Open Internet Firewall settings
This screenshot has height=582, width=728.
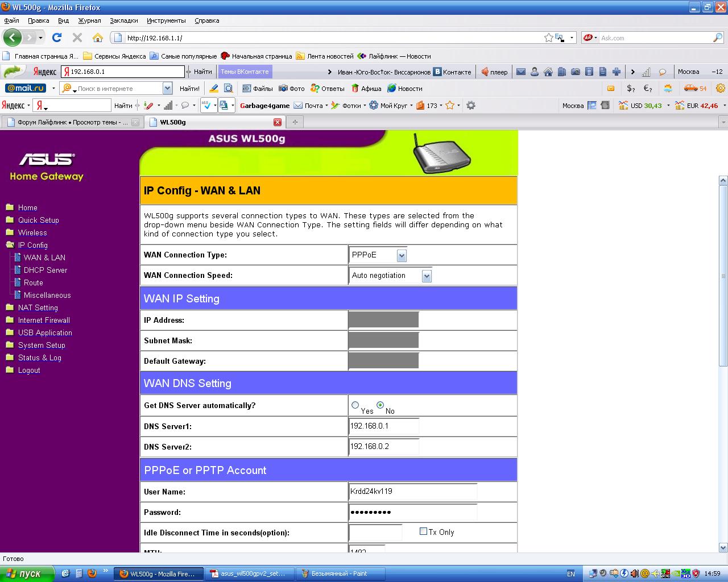point(44,320)
